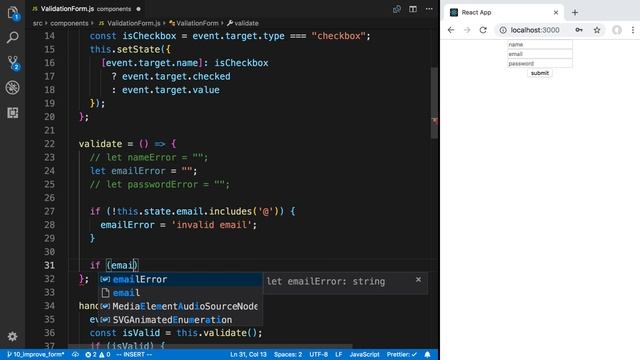This screenshot has width=640, height=360.
Task: Go forward in the browser
Action: pos(467,30)
